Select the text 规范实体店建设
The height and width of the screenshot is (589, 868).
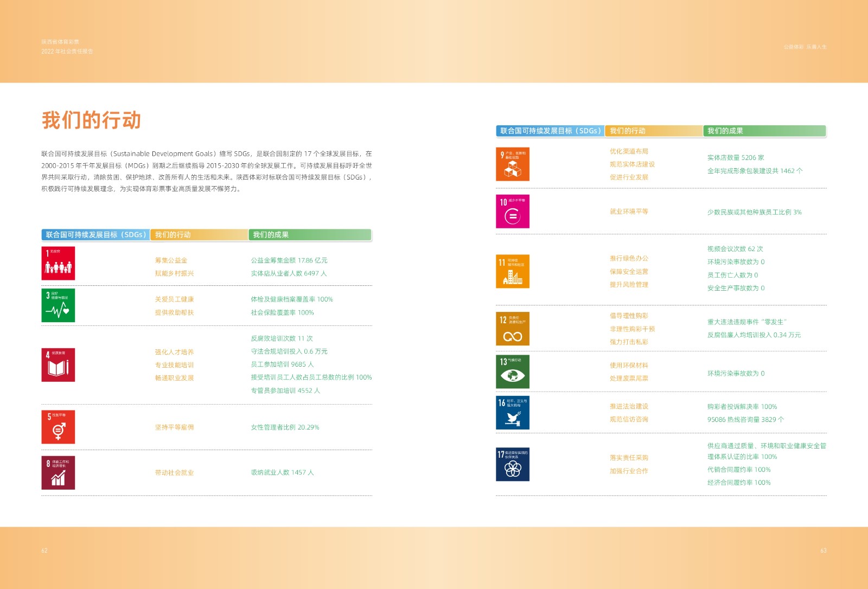click(x=632, y=164)
